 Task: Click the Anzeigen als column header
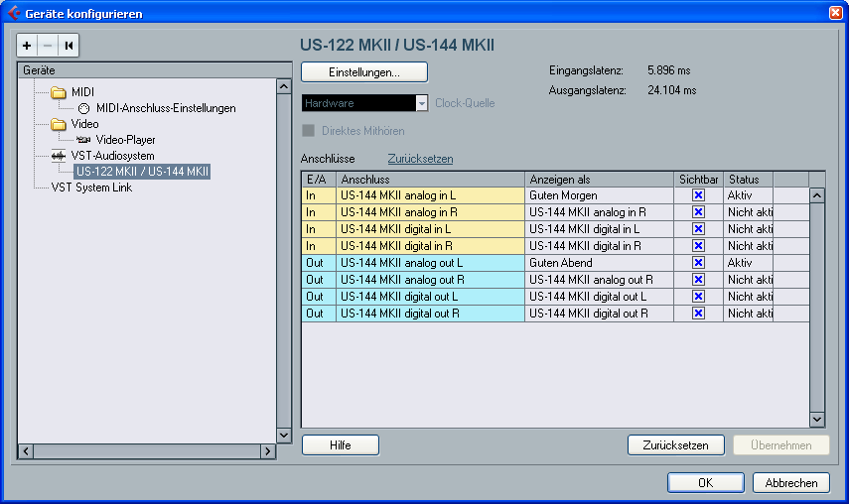(x=600, y=179)
